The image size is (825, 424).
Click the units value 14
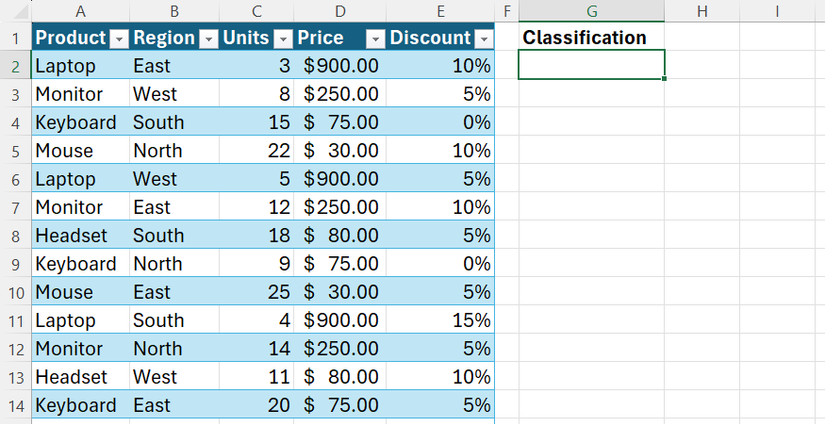coord(256,349)
